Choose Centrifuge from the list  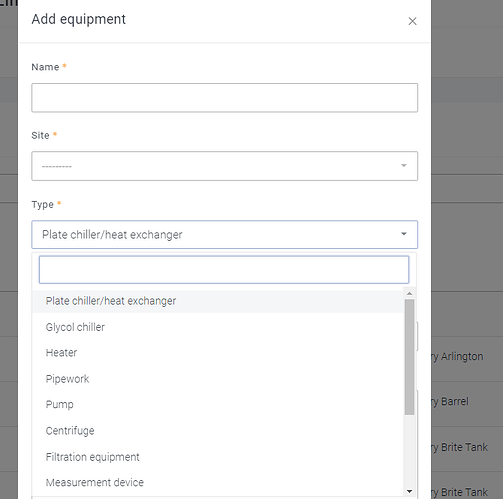tap(218, 431)
